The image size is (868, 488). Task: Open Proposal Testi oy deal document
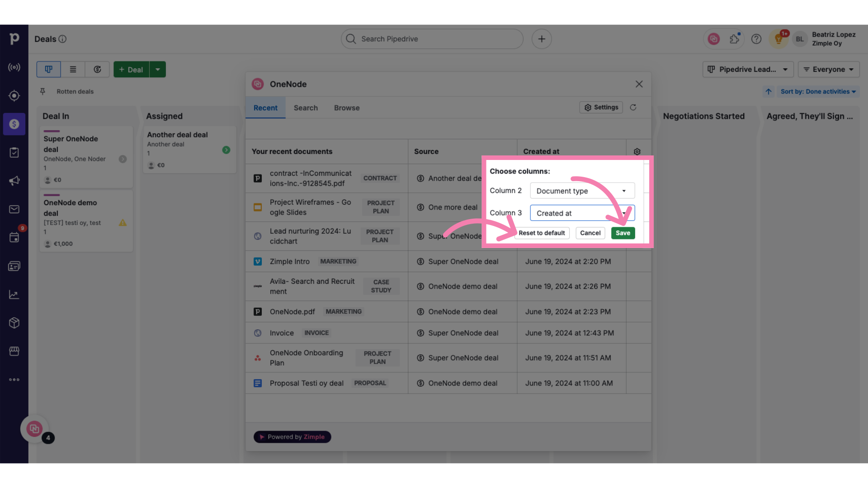click(307, 383)
